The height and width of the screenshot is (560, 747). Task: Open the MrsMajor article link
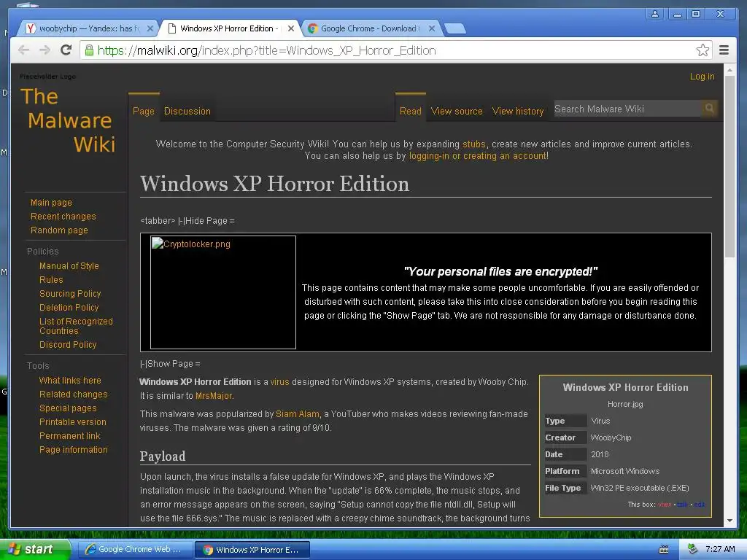point(214,395)
